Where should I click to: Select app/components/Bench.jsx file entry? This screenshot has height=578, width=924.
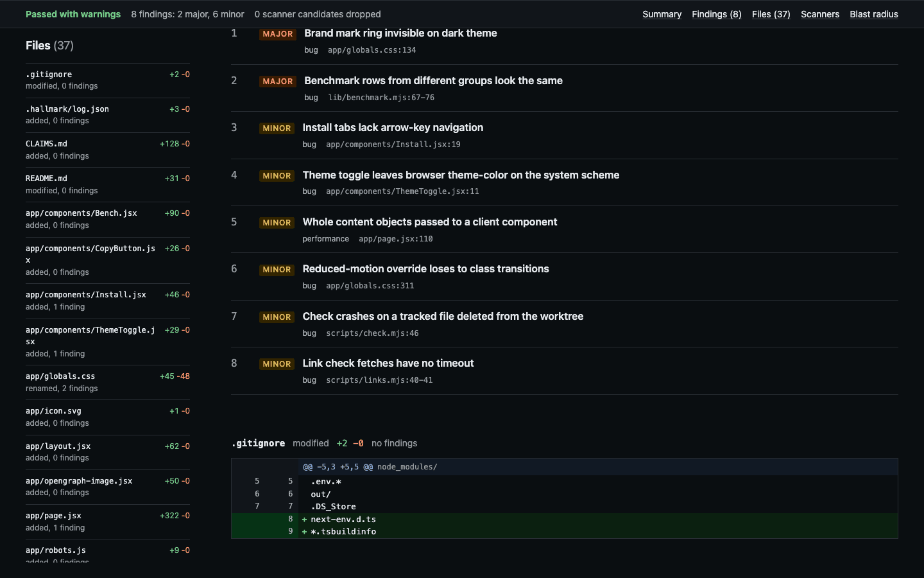tap(108, 219)
